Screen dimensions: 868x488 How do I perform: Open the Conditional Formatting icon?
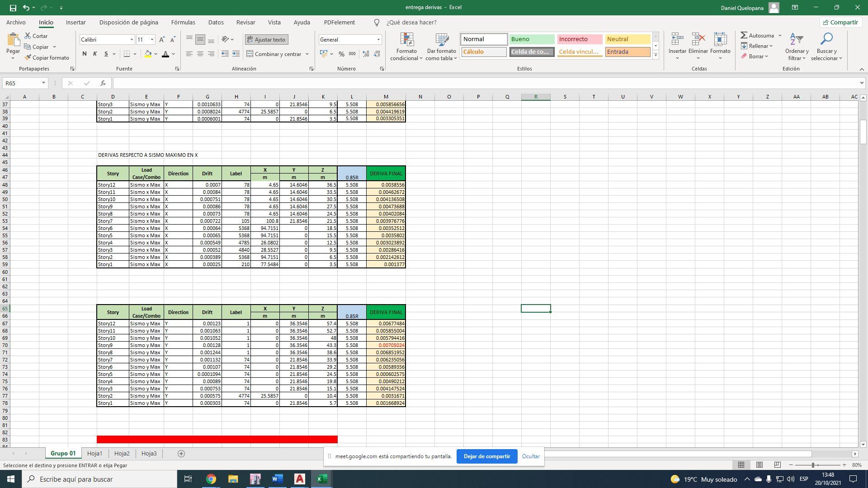click(406, 40)
